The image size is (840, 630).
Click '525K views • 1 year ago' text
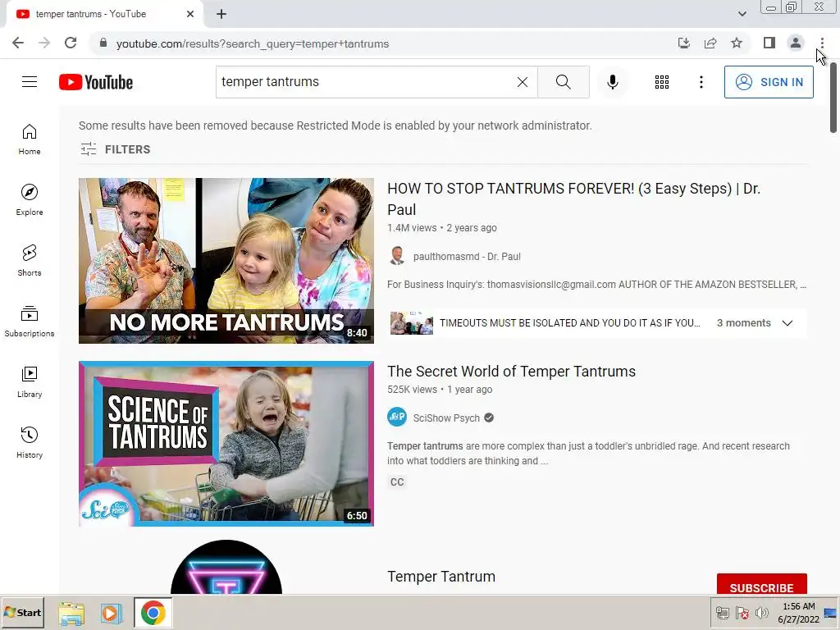[x=440, y=390]
